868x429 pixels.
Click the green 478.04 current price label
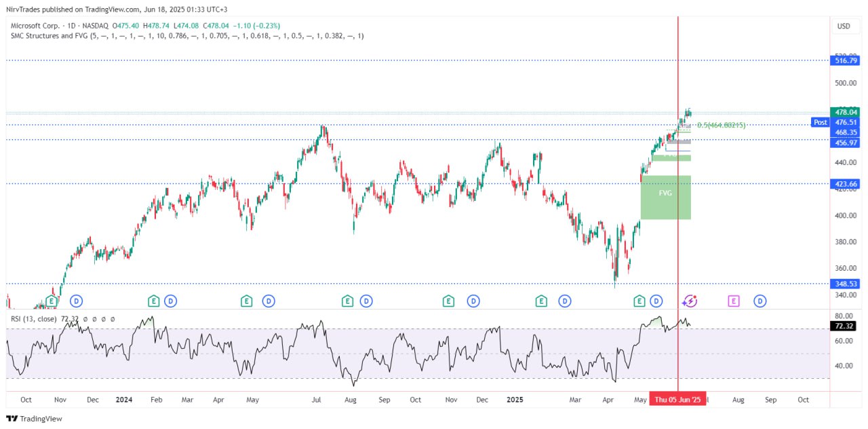click(846, 112)
